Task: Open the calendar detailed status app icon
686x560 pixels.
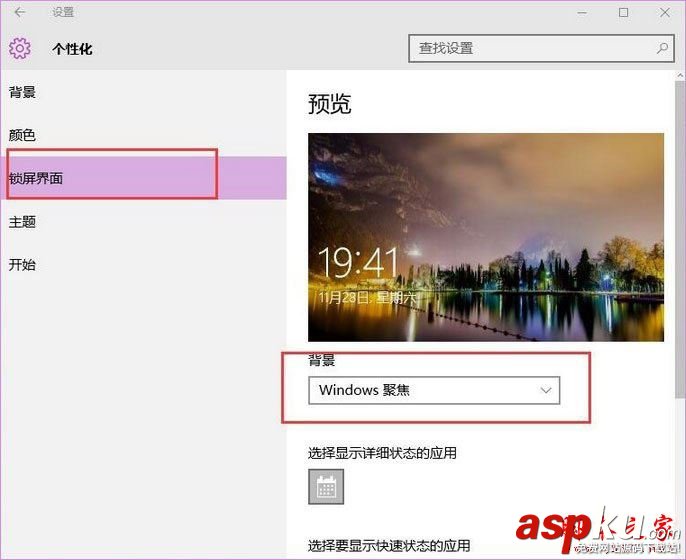Action: click(326, 486)
